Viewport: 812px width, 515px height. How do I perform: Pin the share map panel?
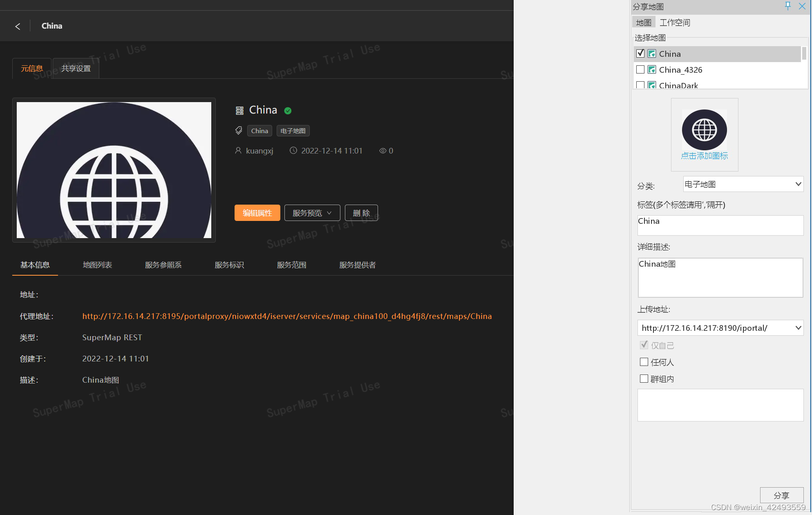788,6
